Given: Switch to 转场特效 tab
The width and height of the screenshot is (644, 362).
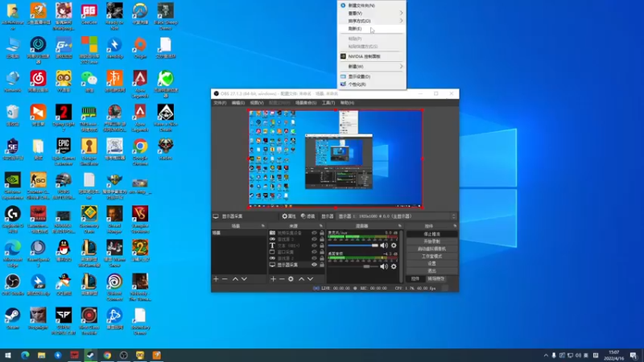Looking at the screenshot, I should 436,279.
